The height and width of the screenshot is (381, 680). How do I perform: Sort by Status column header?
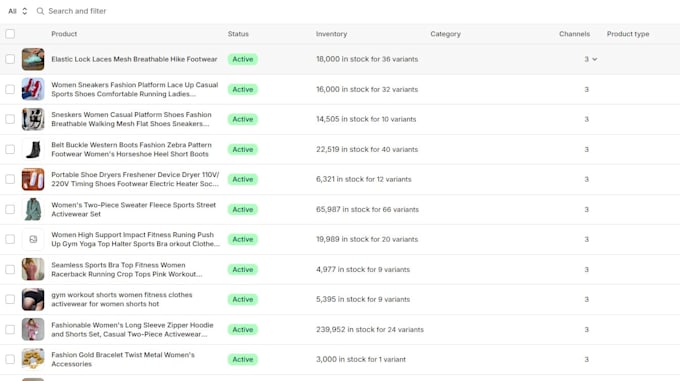pyautogui.click(x=238, y=34)
